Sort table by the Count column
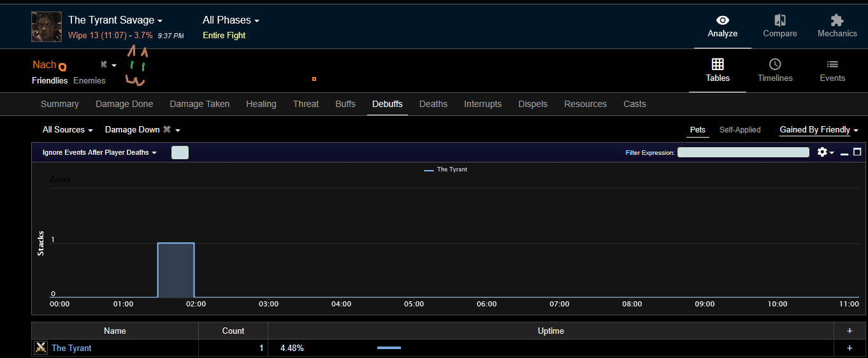 coord(233,331)
